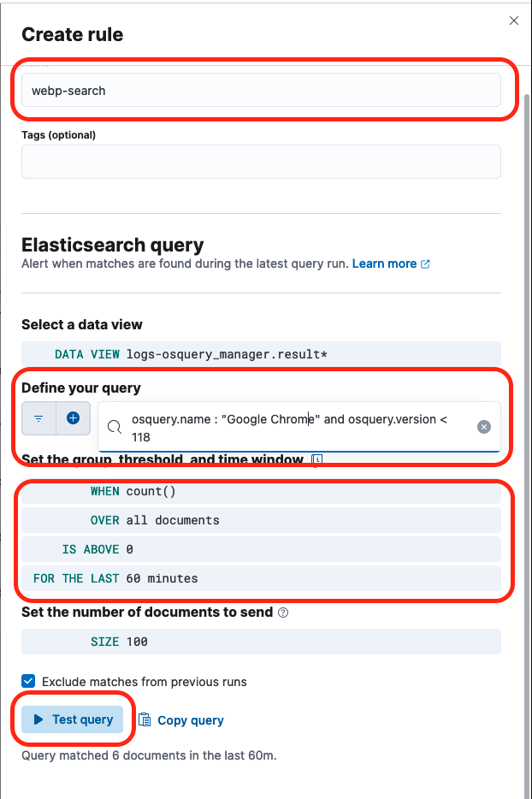This screenshot has width=532, height=799.
Task: Click the blue add filter plus icon
Action: (73, 418)
